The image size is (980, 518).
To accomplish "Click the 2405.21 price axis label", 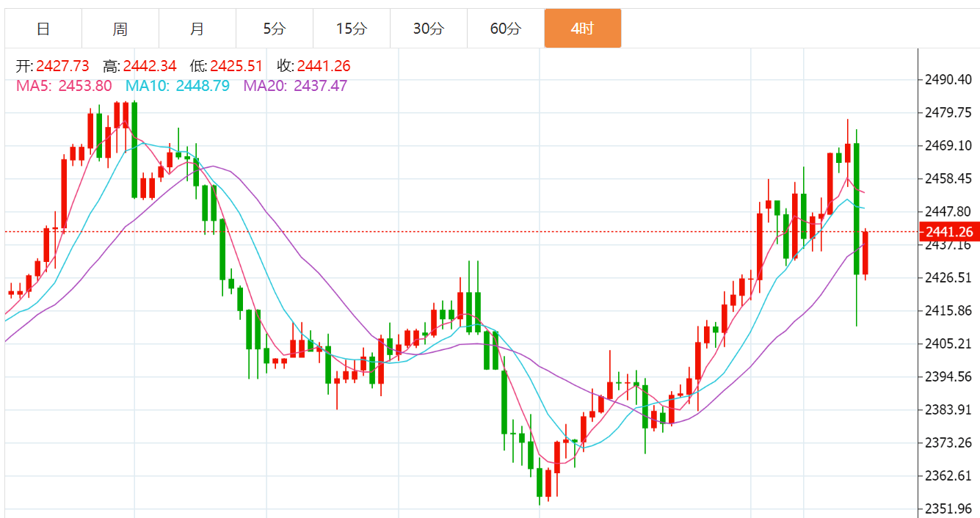I will pos(948,343).
